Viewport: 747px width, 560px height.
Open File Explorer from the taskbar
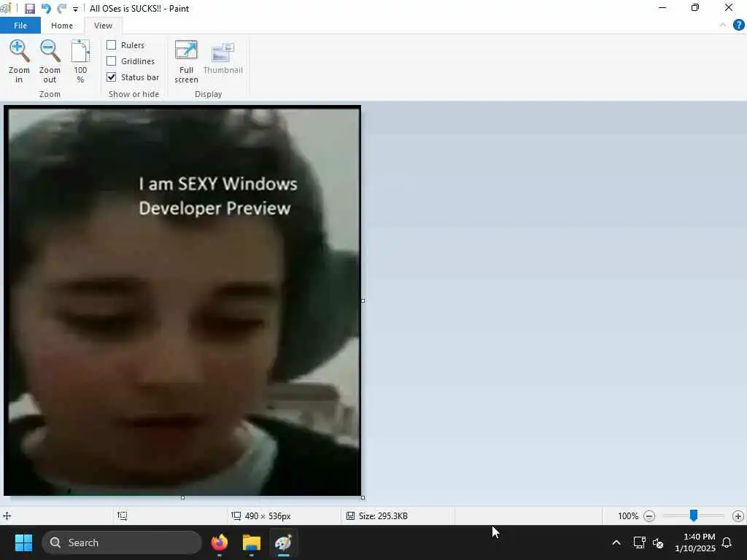click(x=252, y=542)
